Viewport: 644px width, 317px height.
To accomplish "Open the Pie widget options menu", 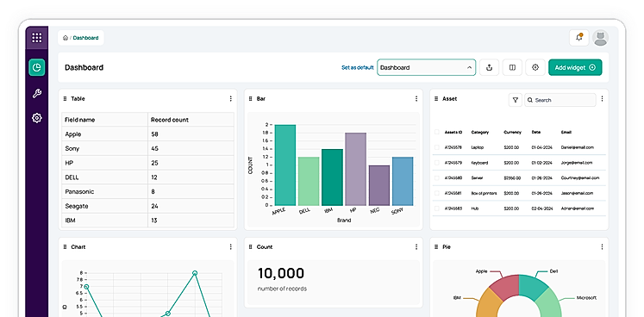I will click(x=602, y=246).
